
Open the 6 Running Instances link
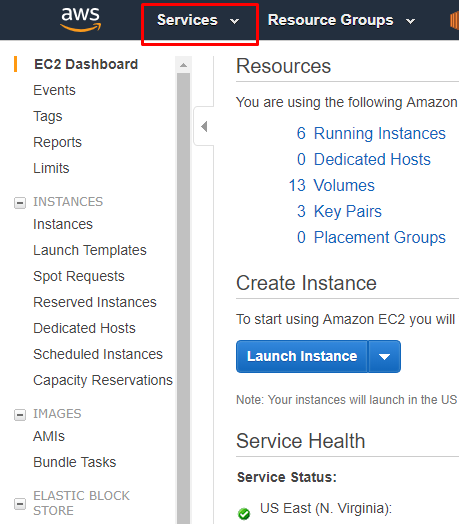pos(371,133)
